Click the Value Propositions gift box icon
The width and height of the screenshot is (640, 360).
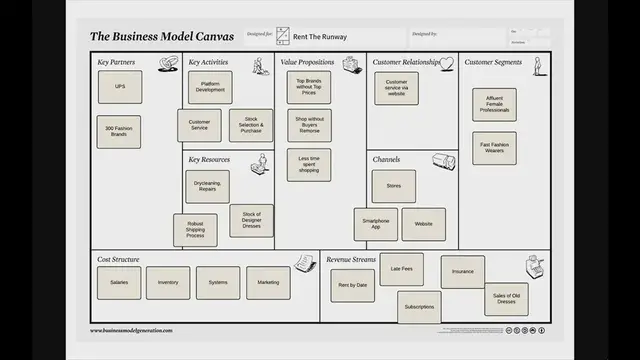(x=352, y=65)
